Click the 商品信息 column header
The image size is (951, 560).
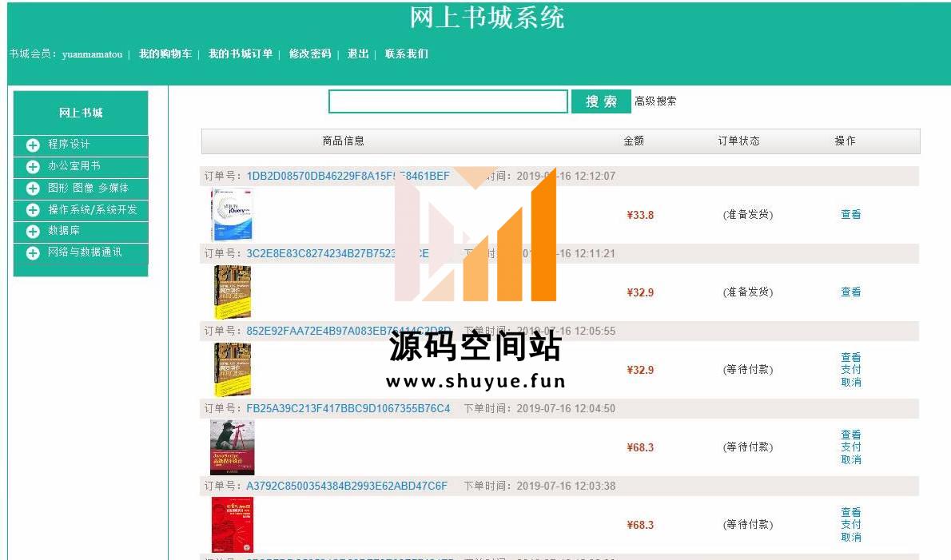(x=344, y=141)
